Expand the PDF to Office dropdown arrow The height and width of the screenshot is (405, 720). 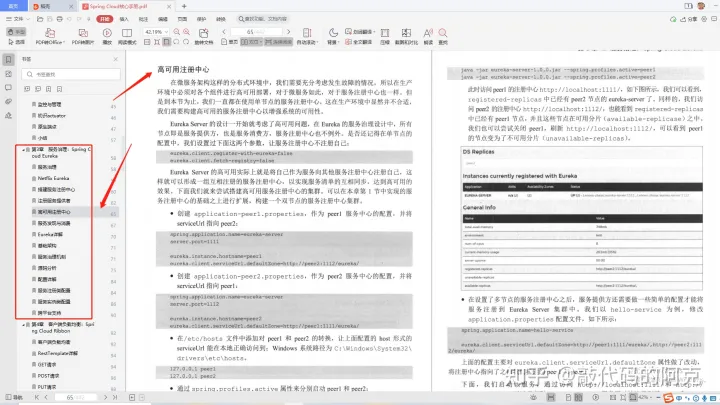point(64,42)
